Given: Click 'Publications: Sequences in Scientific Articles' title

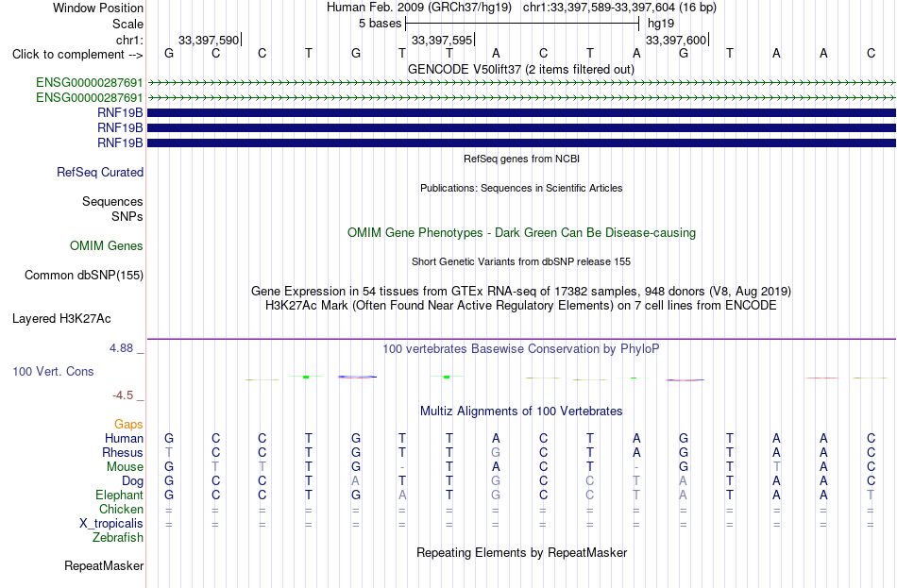Looking at the screenshot, I should point(521,188).
